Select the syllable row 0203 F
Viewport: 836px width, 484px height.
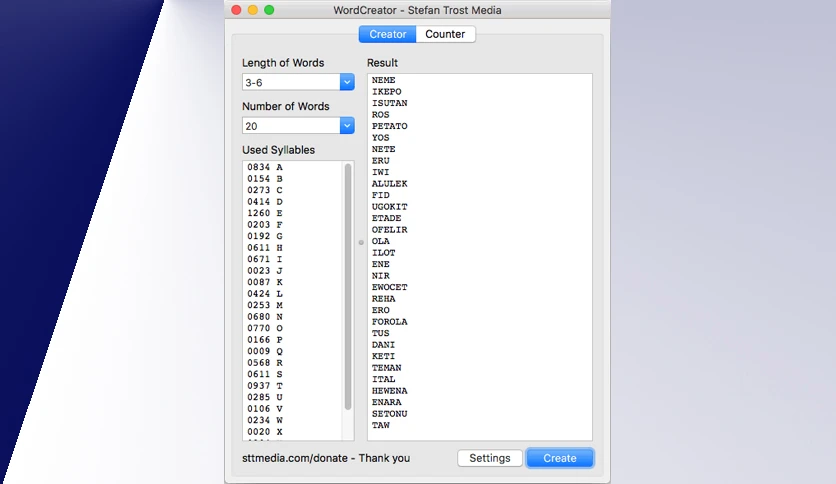click(x=265, y=224)
